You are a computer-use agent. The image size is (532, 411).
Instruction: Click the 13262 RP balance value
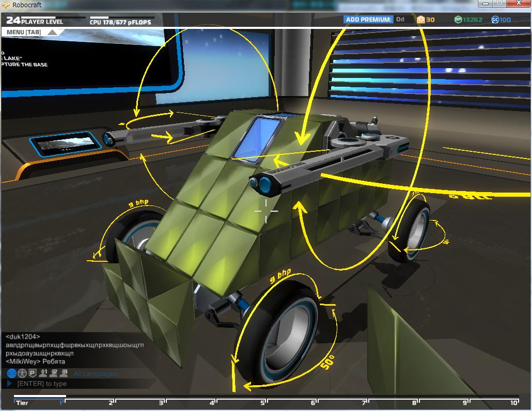pyautogui.click(x=473, y=20)
